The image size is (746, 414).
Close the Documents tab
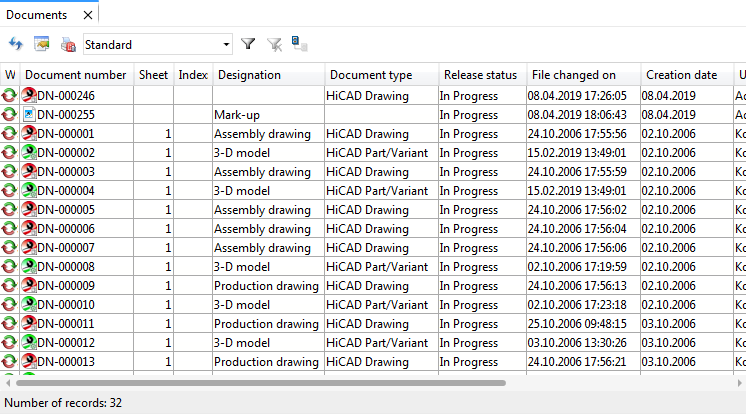88,15
